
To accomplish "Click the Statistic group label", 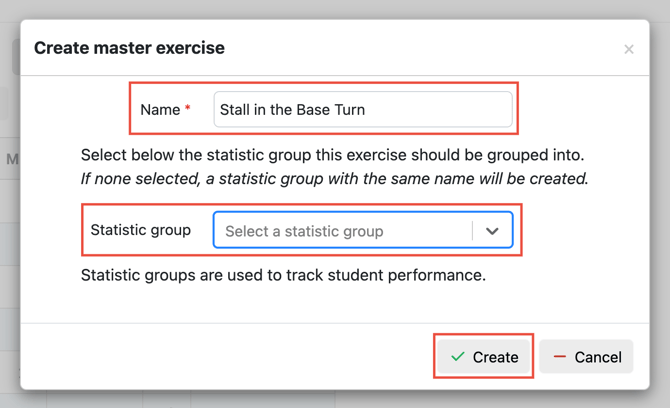I will (x=141, y=230).
